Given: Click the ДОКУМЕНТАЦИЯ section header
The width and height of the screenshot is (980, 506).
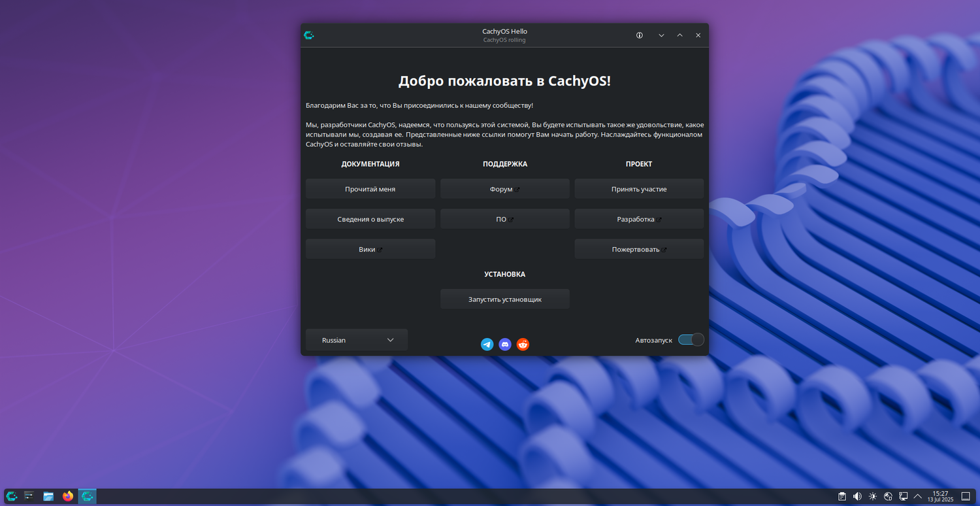Looking at the screenshot, I should pos(370,164).
